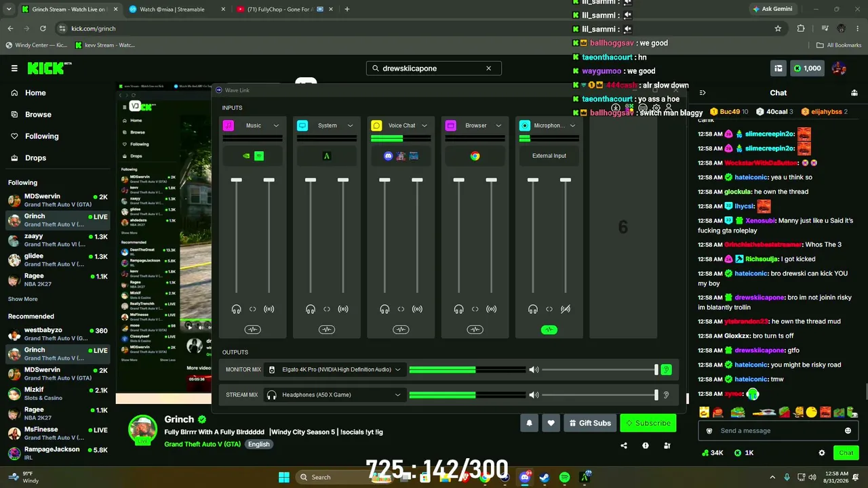Click the notification bell for Grinch

pos(530,423)
